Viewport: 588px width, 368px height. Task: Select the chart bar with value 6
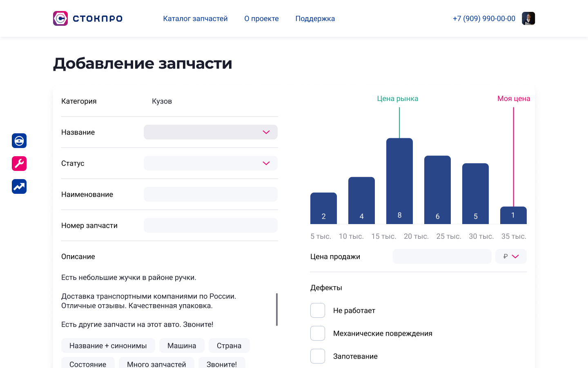[437, 190]
